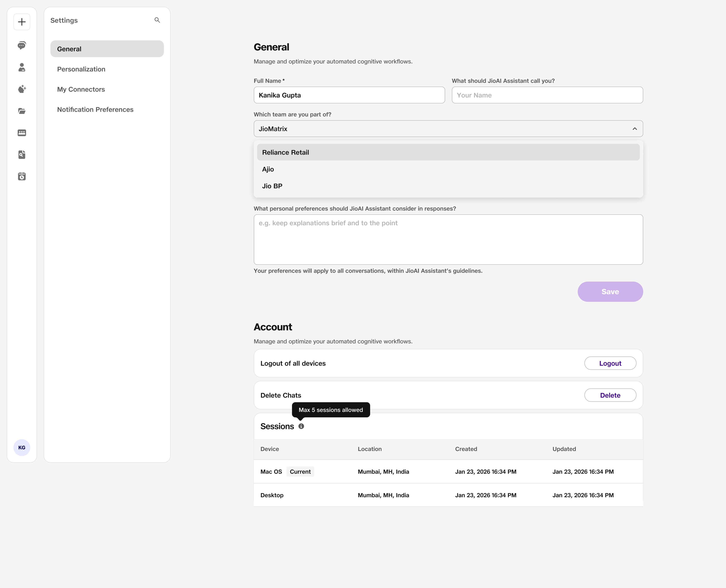Screen dimensions: 726x588
Task: Collapse the team dropdown using its chevron arrow
Action: [x=635, y=129]
